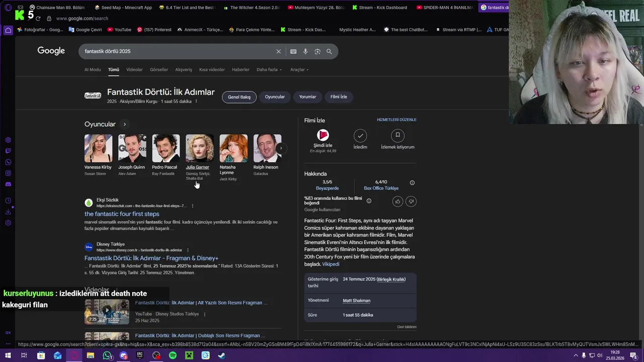Expand Oyuncular cast arrow
This screenshot has height=362, width=644.
pyautogui.click(x=125, y=124)
